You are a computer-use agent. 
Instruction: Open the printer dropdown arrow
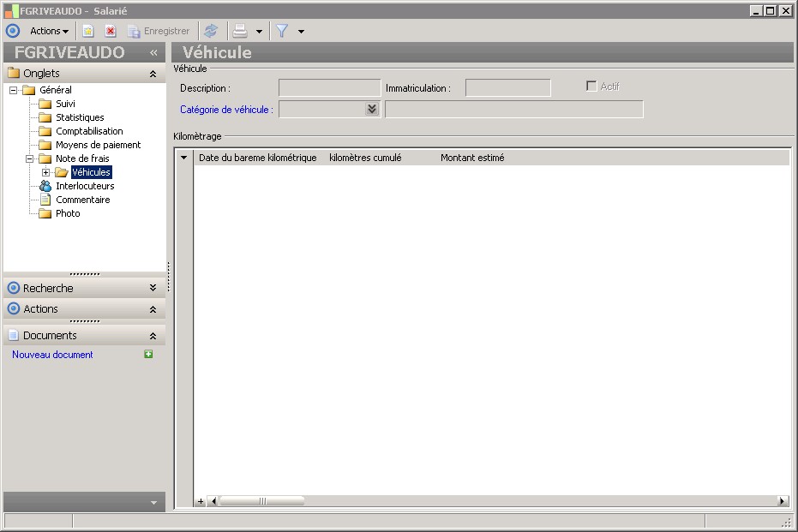click(x=259, y=32)
